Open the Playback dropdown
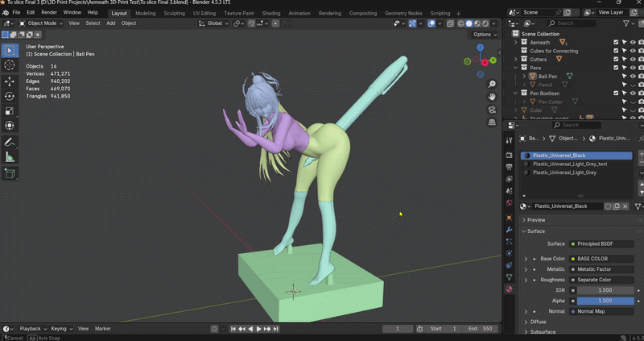The width and height of the screenshot is (644, 341). point(33,329)
